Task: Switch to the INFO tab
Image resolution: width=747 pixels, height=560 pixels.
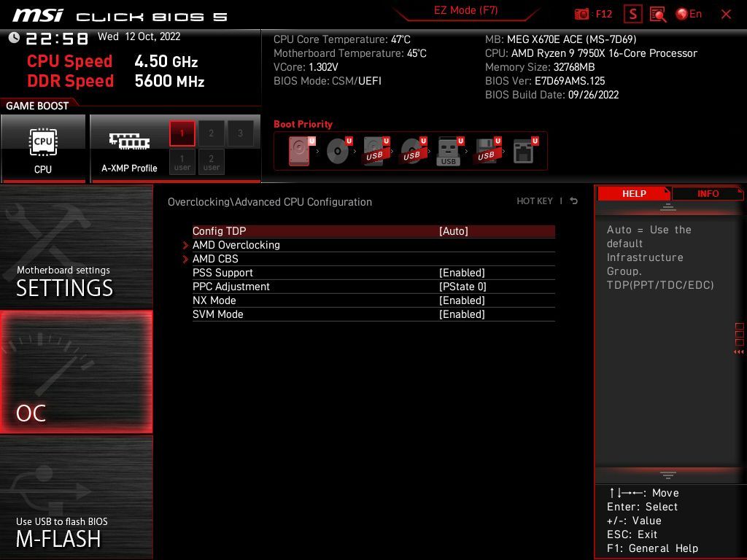Action: pos(708,193)
